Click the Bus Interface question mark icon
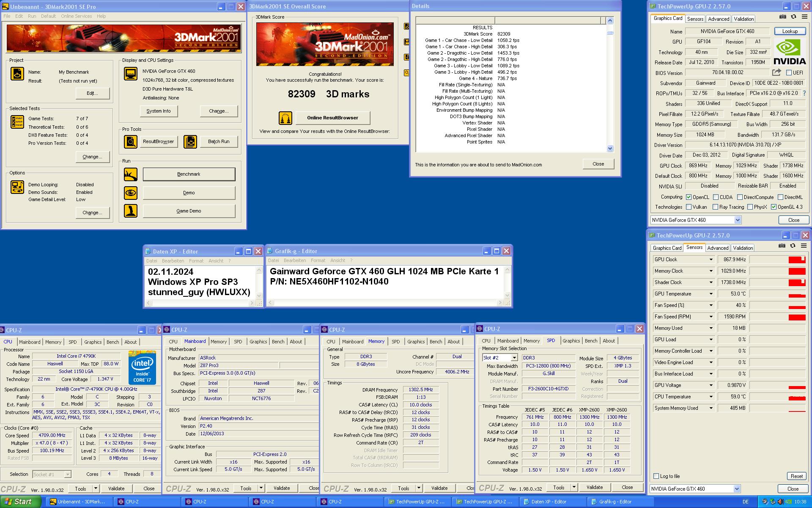 804,93
